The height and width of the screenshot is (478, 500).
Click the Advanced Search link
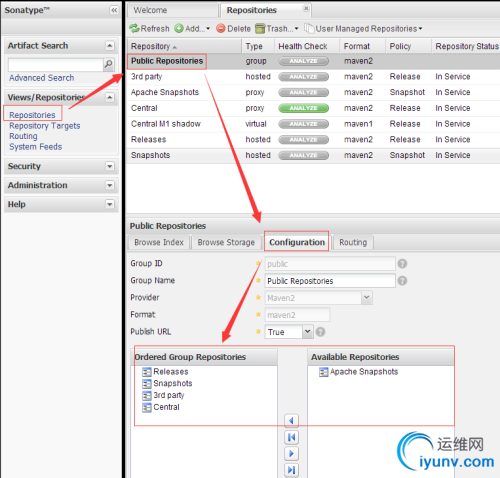pos(42,78)
